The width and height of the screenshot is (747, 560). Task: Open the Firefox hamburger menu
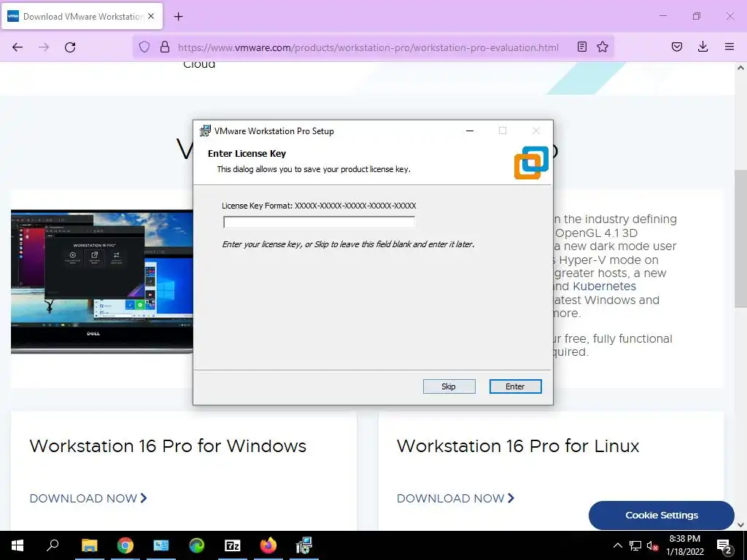729,47
